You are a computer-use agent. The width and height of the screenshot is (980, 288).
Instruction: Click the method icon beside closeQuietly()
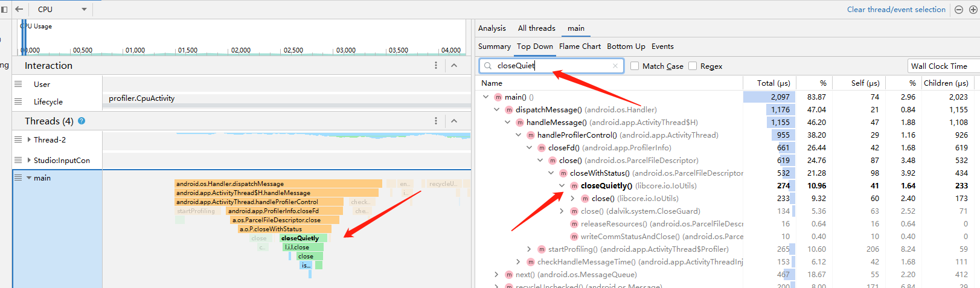click(x=574, y=185)
